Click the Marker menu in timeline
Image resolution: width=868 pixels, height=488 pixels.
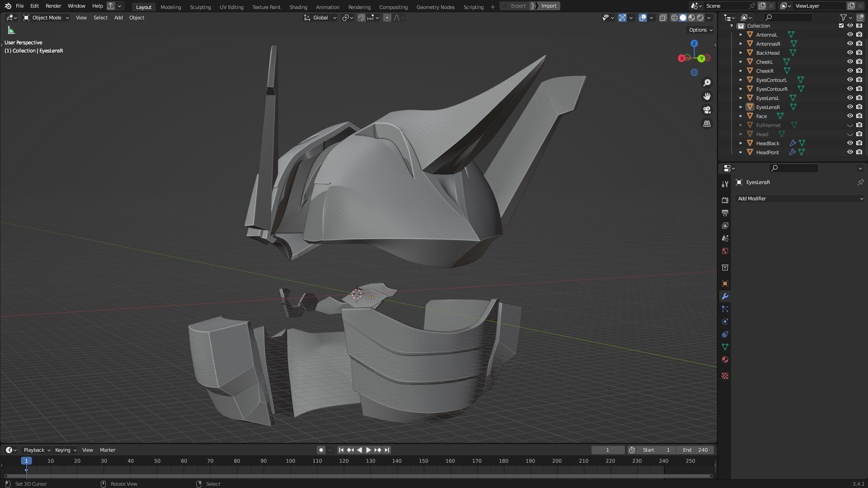click(108, 450)
